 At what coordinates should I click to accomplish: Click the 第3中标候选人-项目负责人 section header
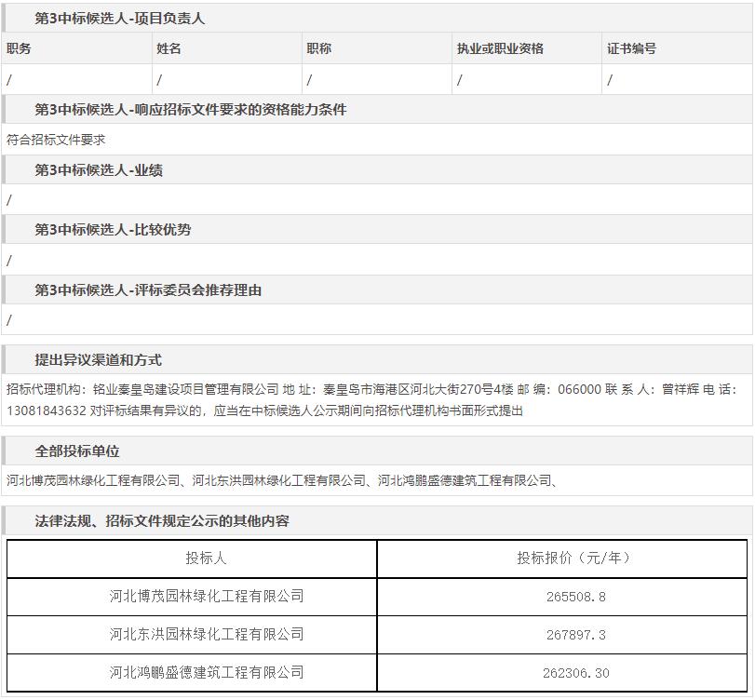coord(120,19)
